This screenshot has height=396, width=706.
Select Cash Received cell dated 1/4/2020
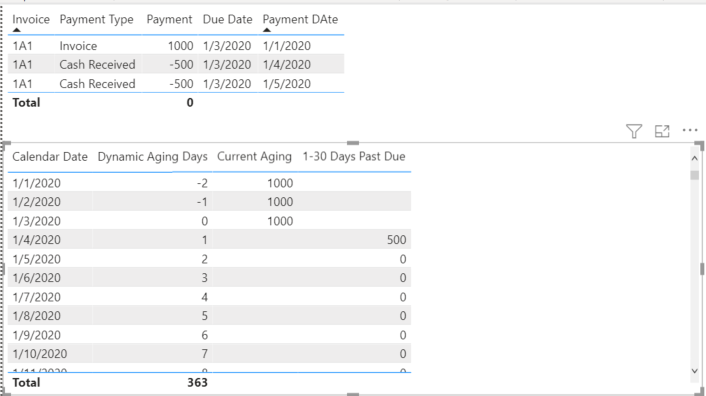coord(97,65)
